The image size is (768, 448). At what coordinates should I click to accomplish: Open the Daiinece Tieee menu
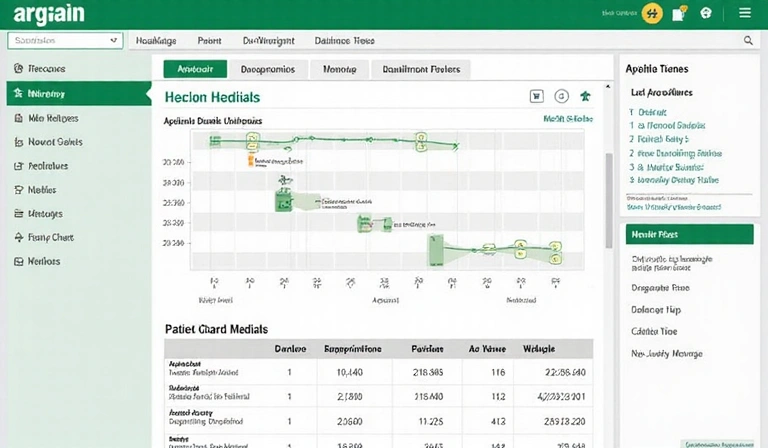344,41
